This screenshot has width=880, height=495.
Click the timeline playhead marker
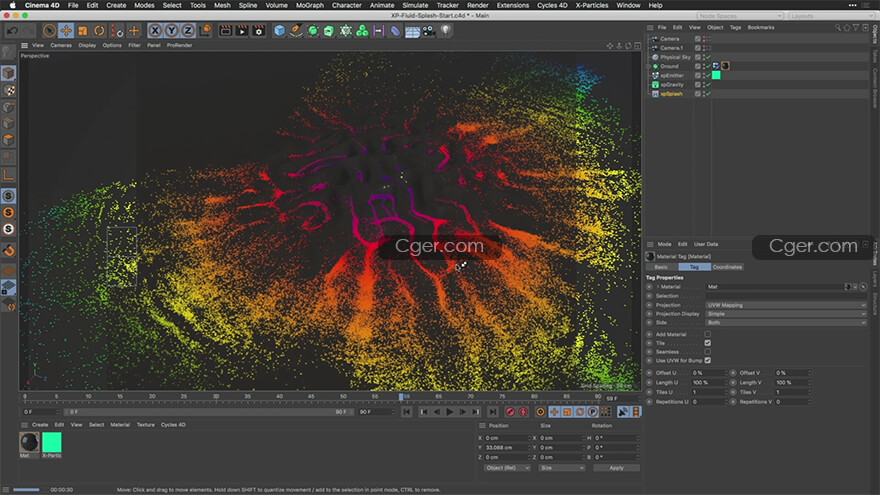click(401, 397)
